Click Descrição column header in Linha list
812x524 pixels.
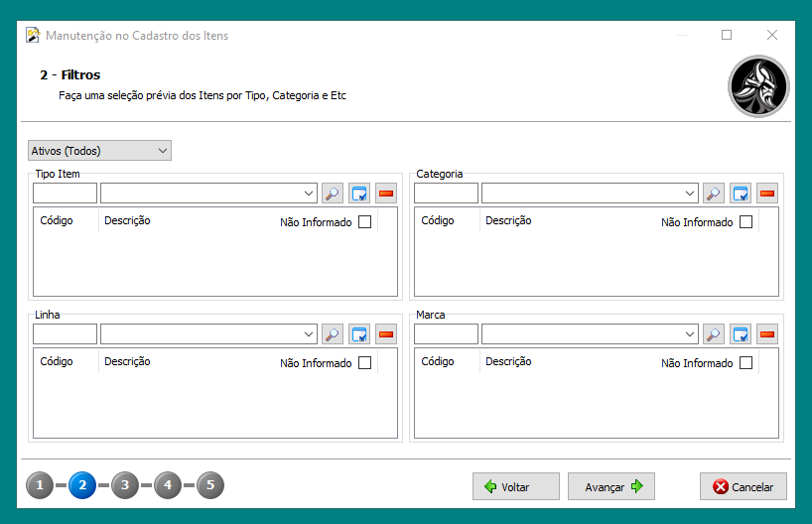click(x=127, y=361)
